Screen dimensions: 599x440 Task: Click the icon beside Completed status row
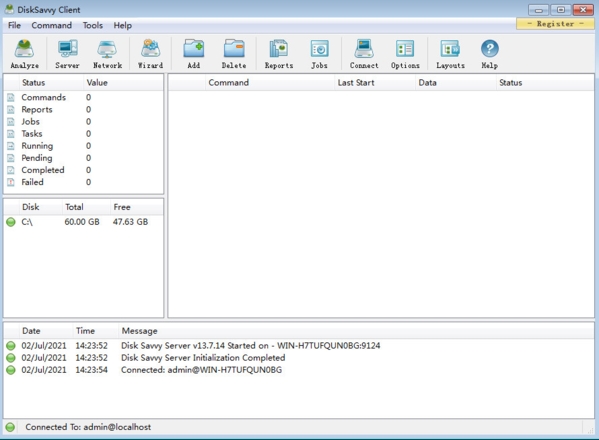click(11, 170)
